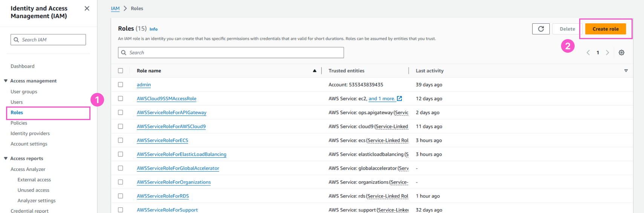
Task: Click the Service-Linked Role link in ecs row
Action: (x=388, y=140)
